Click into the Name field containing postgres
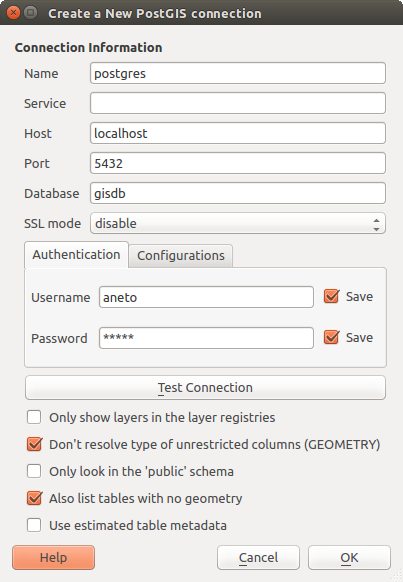This screenshot has height=582, width=403. click(238, 73)
